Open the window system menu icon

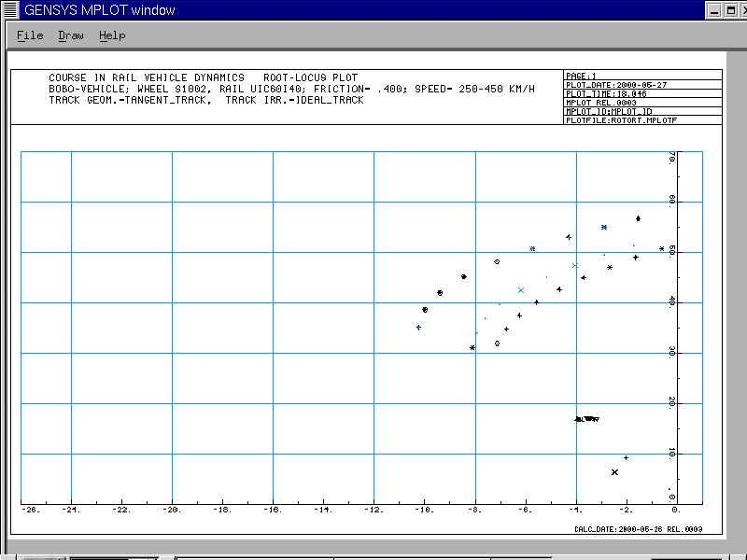[10, 9]
